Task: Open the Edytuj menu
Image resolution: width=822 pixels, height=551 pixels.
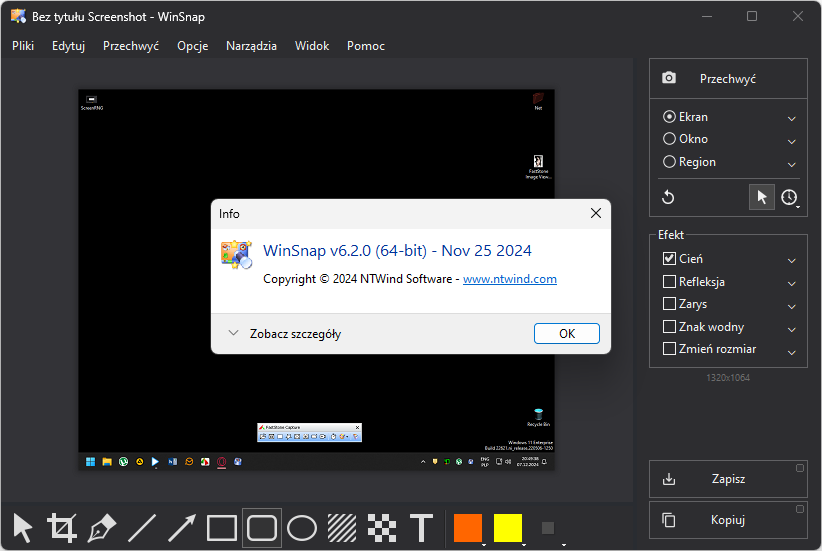Action: click(68, 46)
